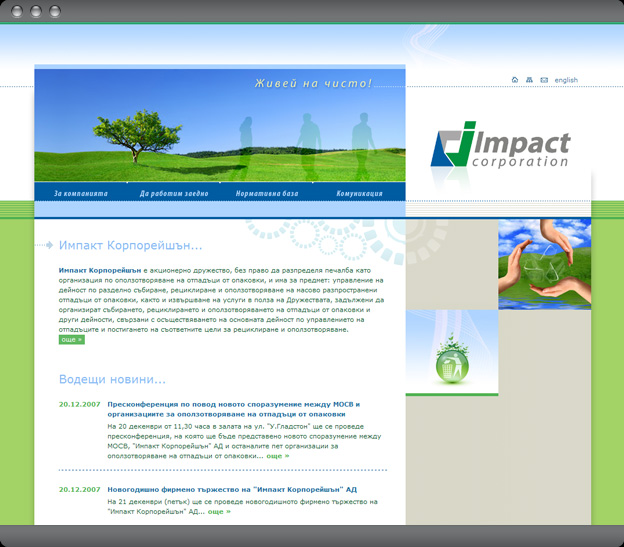
Task: Click the first news date 20.12.2007
Action: (80, 404)
